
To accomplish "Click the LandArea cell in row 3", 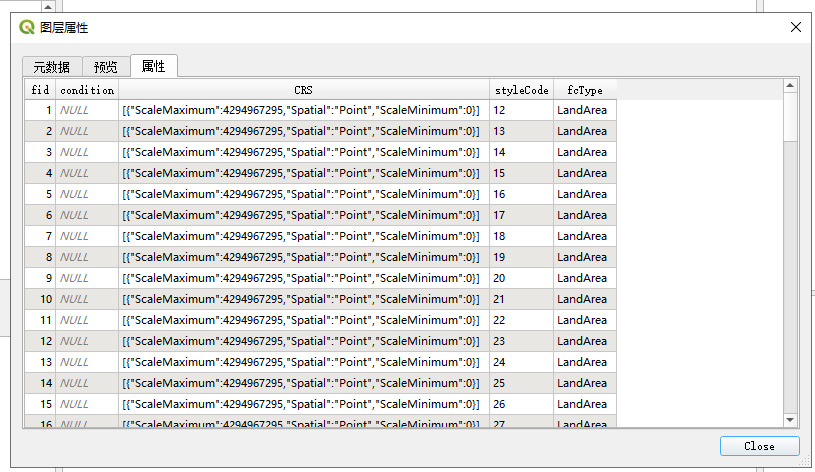I will [585, 152].
